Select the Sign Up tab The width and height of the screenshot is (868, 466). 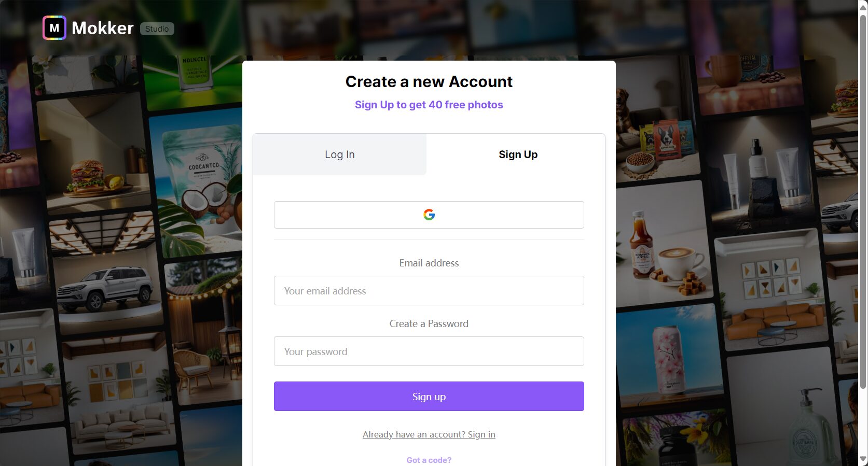(x=518, y=154)
